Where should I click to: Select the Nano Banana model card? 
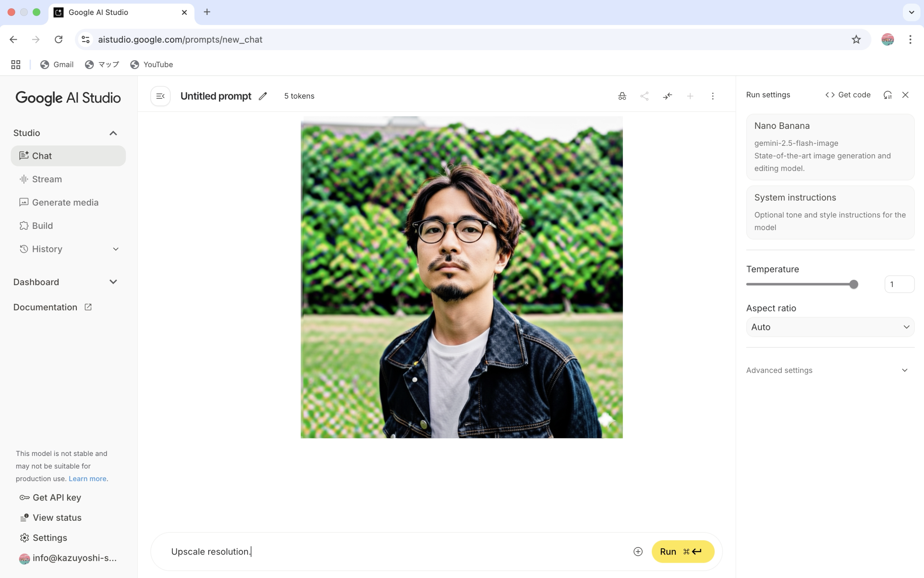click(830, 147)
